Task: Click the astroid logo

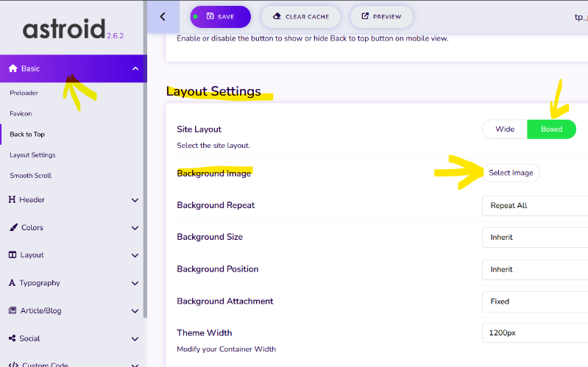Action: click(64, 29)
